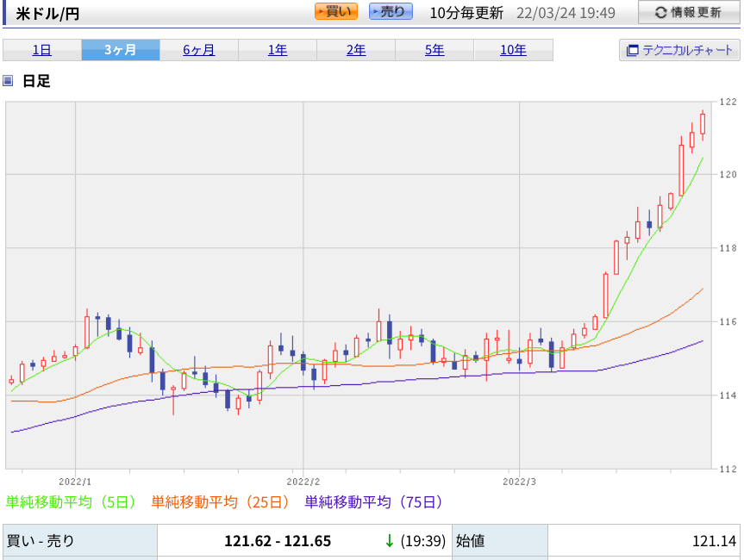Click the 112 price axis label
744x560 pixels.
728,469
